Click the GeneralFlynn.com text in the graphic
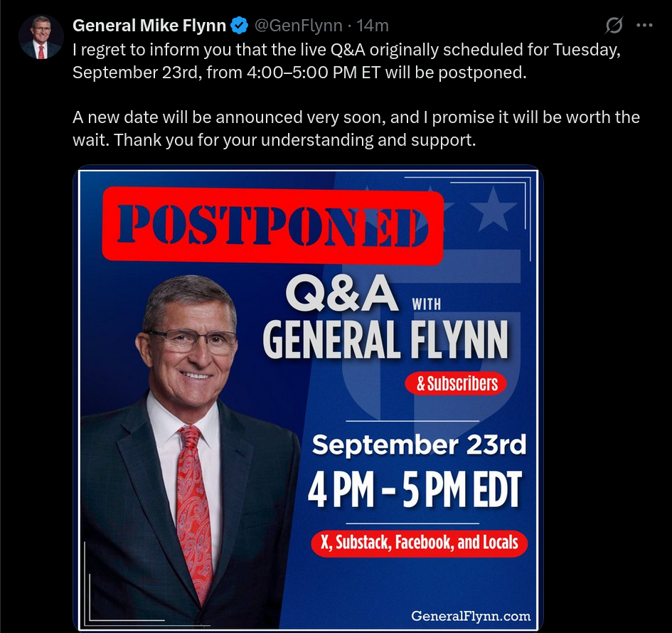This screenshot has width=672, height=633. (x=471, y=616)
